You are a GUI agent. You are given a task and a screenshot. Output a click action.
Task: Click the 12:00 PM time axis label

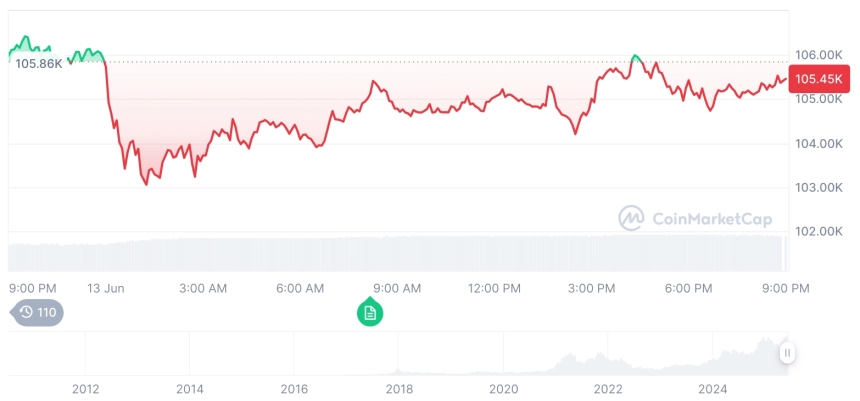[494, 288]
